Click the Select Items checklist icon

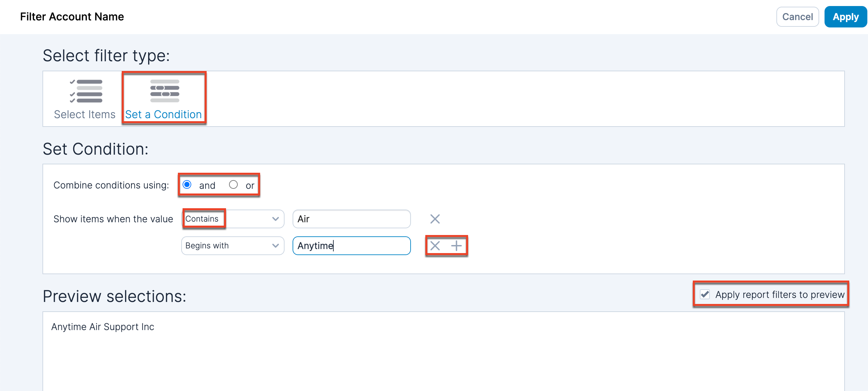tap(86, 91)
